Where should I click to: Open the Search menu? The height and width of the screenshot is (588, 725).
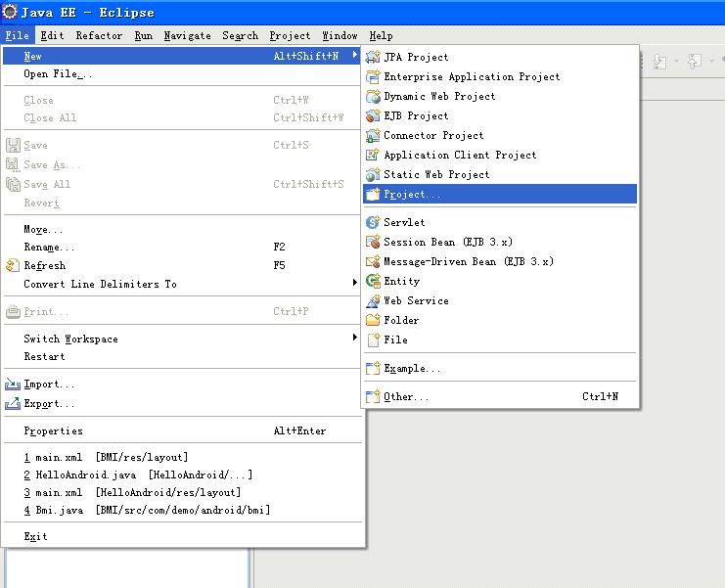click(x=240, y=35)
